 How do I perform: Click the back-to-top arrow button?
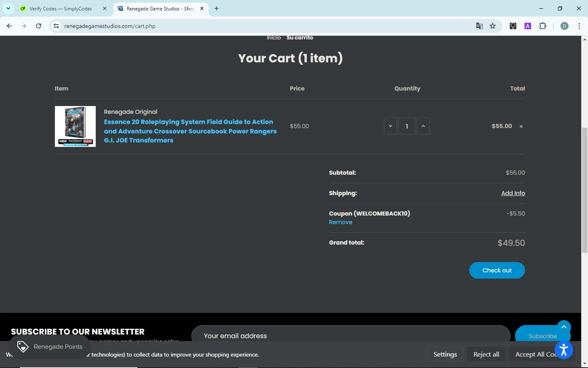pyautogui.click(x=564, y=327)
